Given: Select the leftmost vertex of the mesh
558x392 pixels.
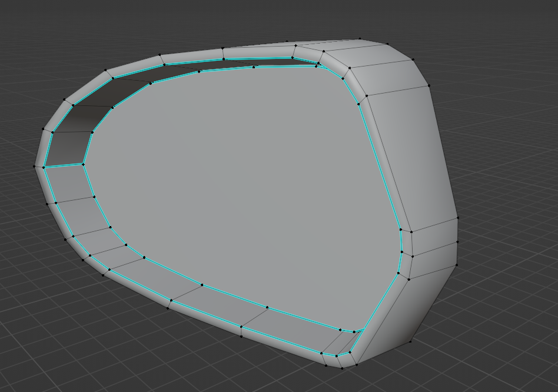Looking at the screenshot, I should pyautogui.click(x=35, y=166).
